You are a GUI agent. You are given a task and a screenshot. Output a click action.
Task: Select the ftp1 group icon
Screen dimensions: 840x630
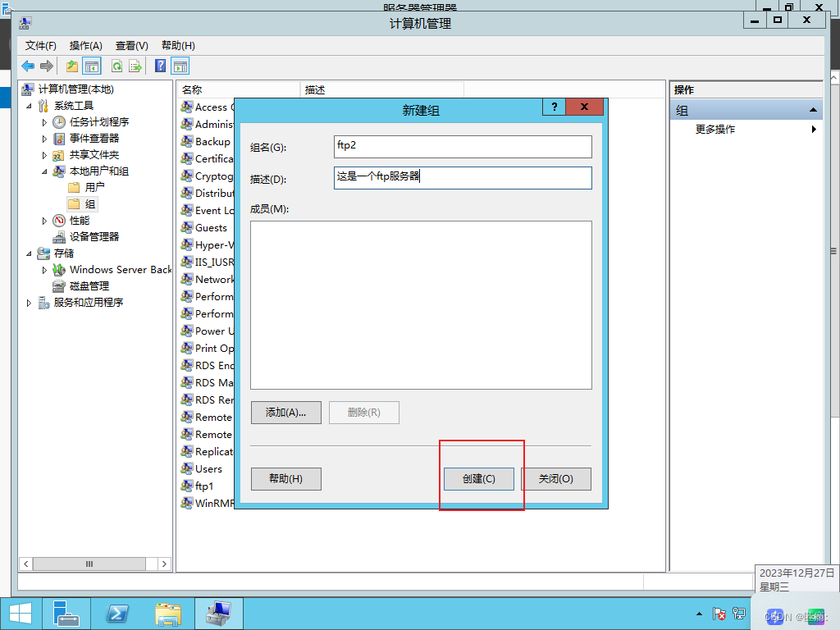(186, 486)
